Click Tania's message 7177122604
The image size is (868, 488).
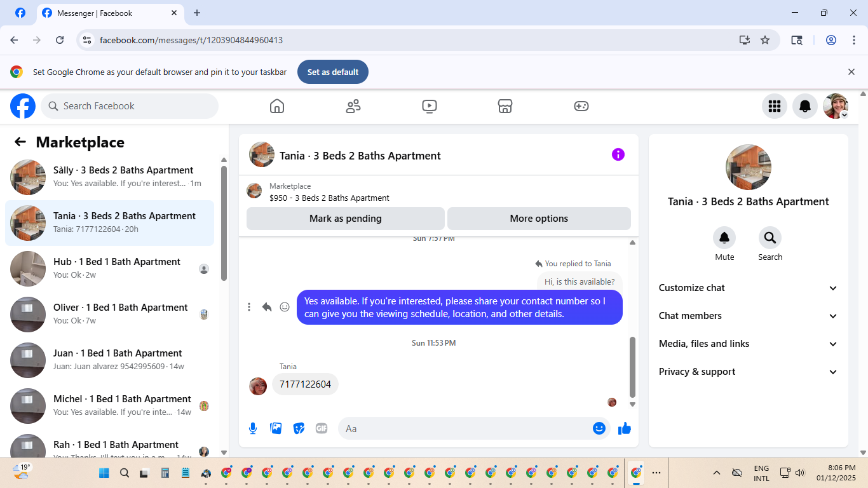[305, 384]
